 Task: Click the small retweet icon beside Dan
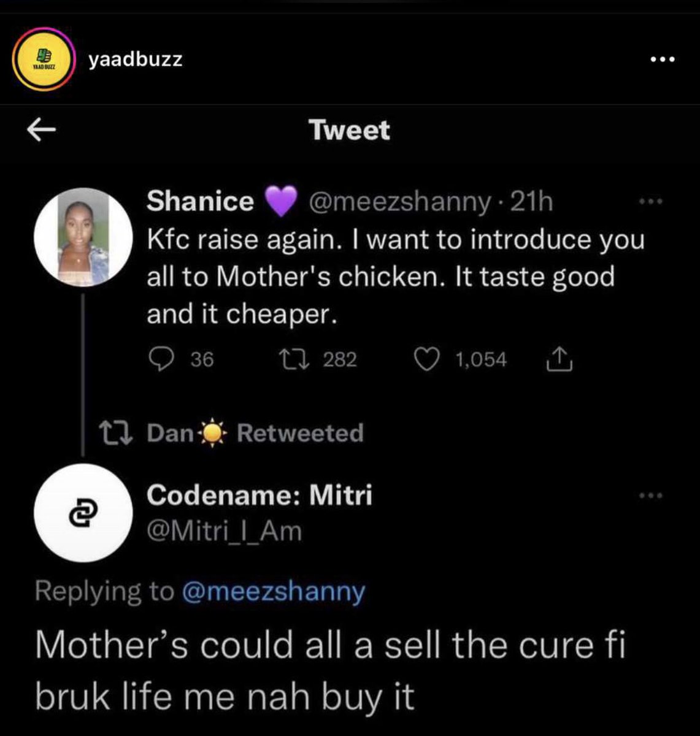(115, 434)
